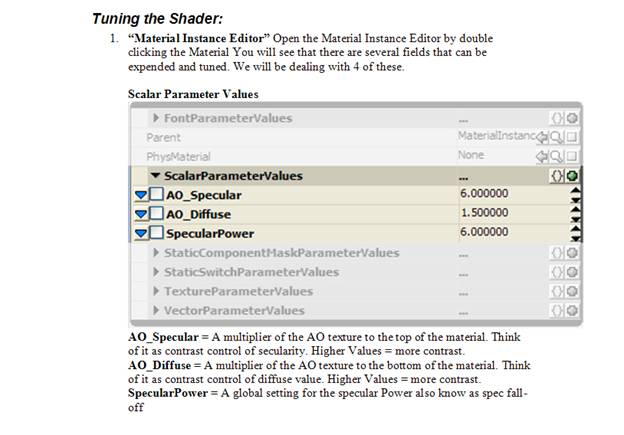Open the blue dropdown arrow beside AO_Specular
The width and height of the screenshot is (624, 435).
(141, 195)
